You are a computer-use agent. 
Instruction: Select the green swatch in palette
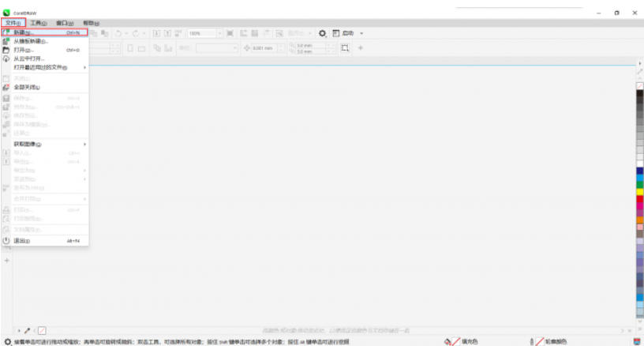click(640, 185)
